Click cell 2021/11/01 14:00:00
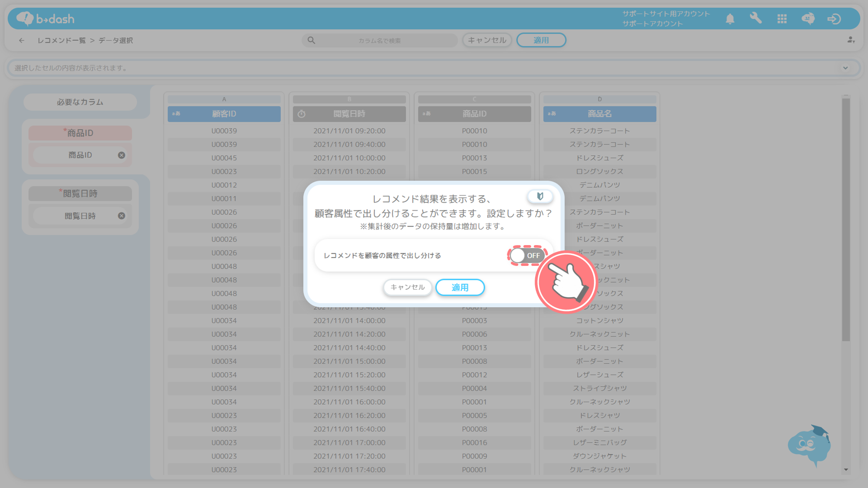The image size is (868, 488). [x=349, y=321]
